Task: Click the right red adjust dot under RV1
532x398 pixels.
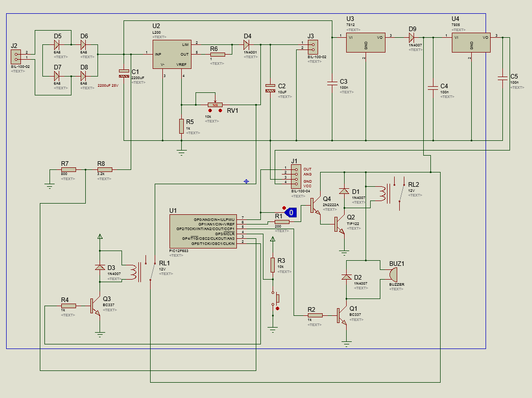Action: click(x=221, y=110)
